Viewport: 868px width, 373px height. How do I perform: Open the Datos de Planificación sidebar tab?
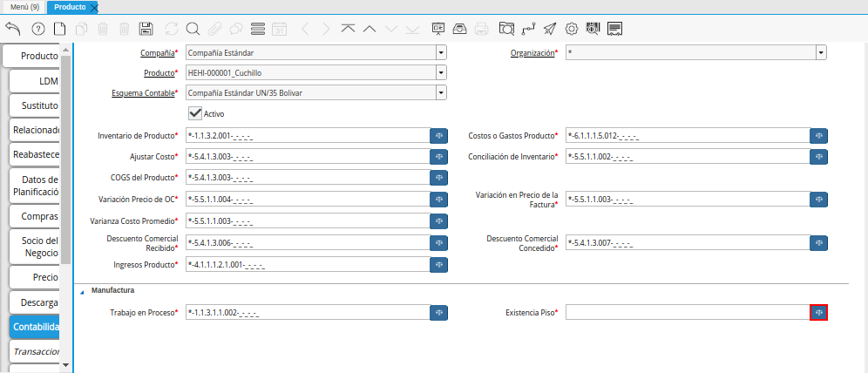click(34, 186)
